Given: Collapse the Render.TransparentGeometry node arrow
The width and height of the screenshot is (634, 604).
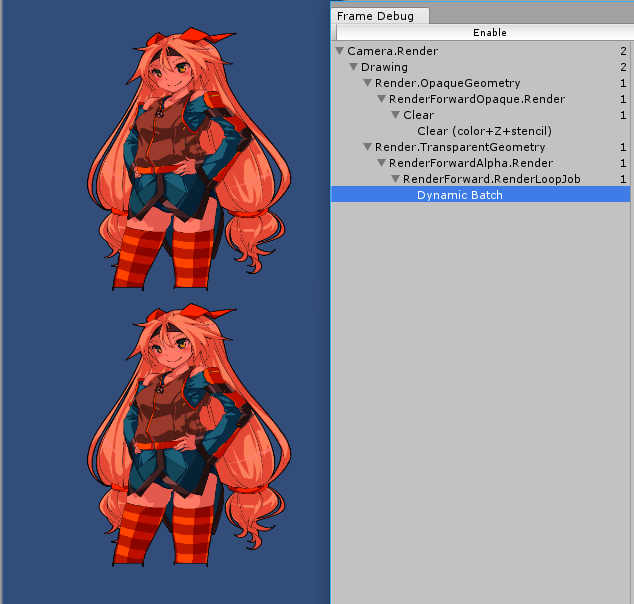Looking at the screenshot, I should (x=368, y=147).
